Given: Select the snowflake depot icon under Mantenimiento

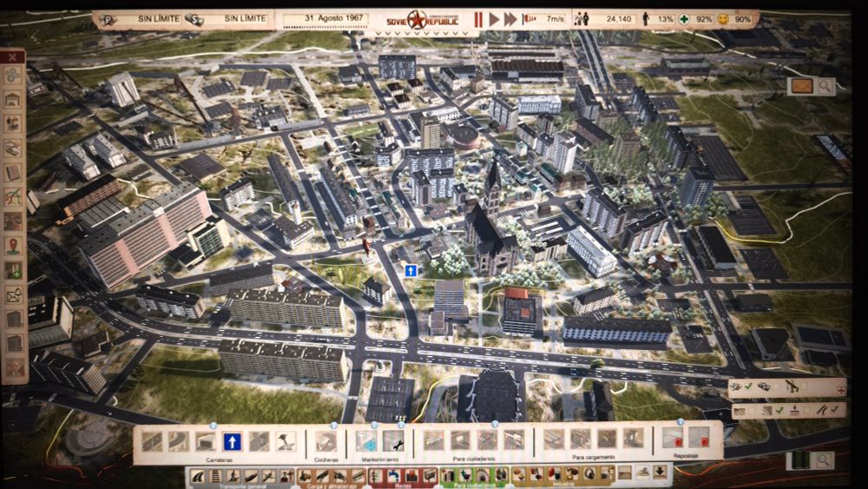Looking at the screenshot, I should 366,442.
